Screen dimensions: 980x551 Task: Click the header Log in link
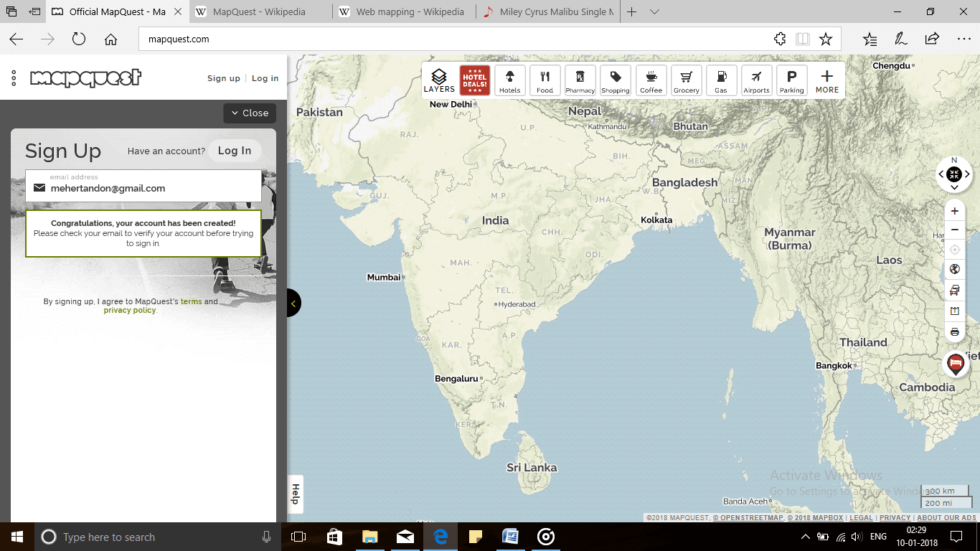(265, 78)
